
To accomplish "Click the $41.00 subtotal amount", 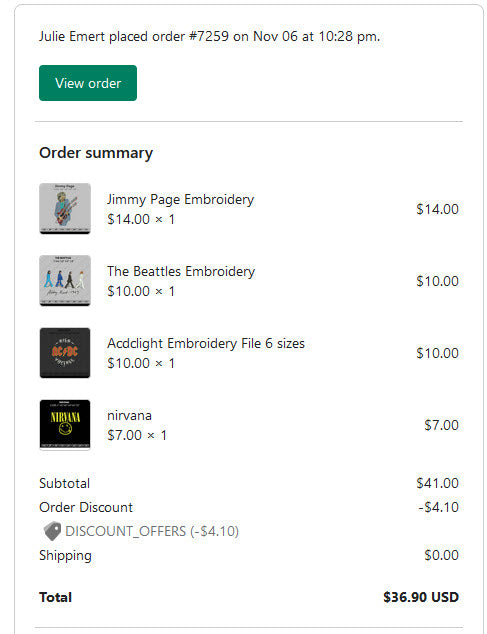I will (x=437, y=483).
